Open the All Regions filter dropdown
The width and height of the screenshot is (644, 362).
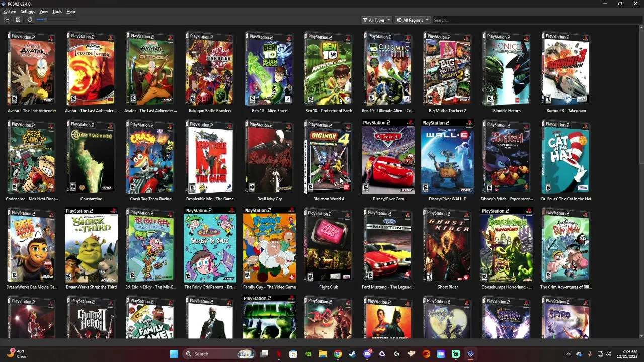[x=413, y=20]
